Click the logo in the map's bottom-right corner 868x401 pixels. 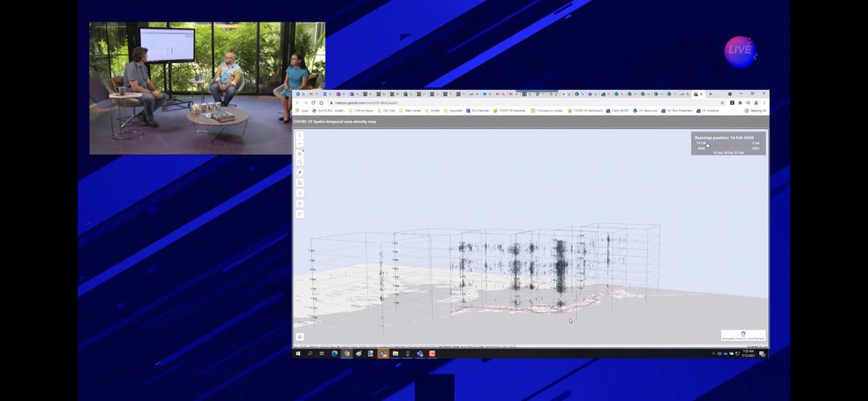point(744,336)
